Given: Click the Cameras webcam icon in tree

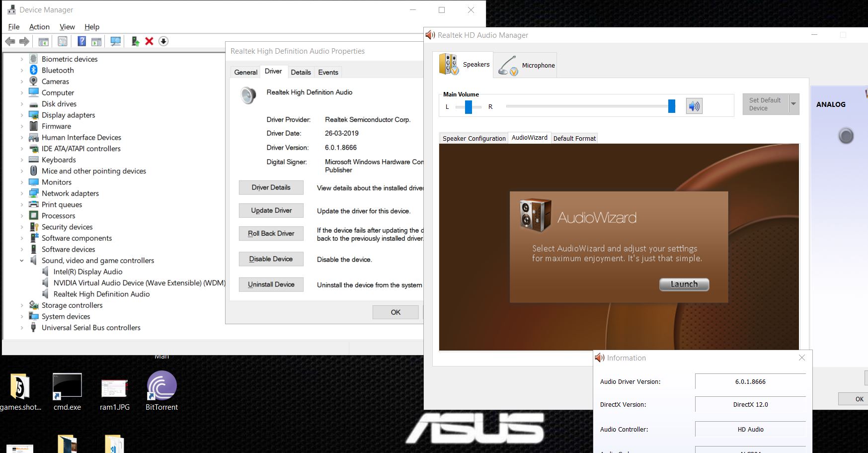Looking at the screenshot, I should (x=34, y=81).
